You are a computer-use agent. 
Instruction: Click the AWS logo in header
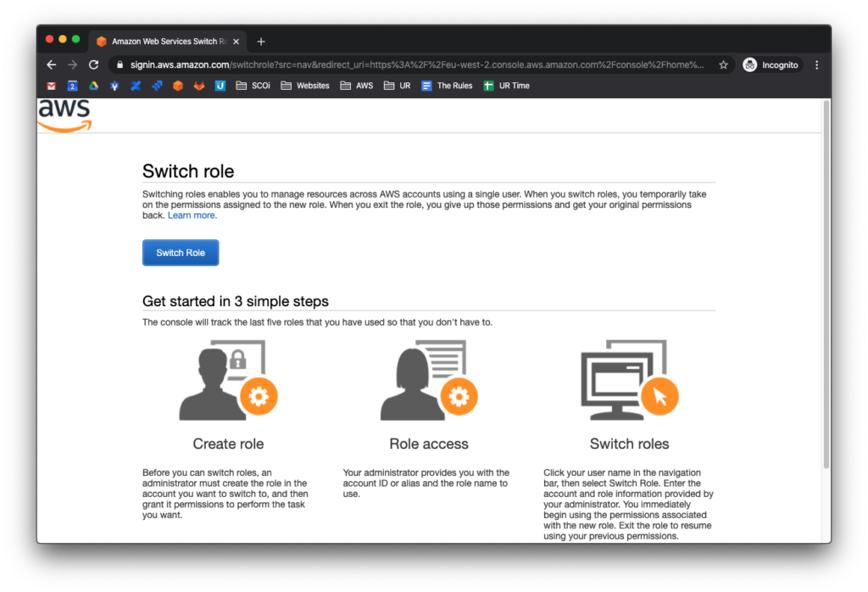pyautogui.click(x=64, y=115)
